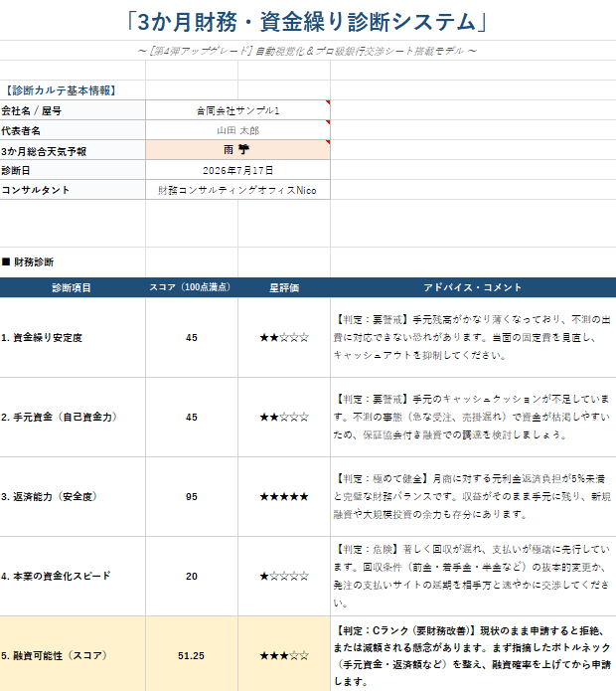Select the comment about 手元残高がかなり薄く
The height and width of the screenshot is (691, 616).
pyautogui.click(x=473, y=338)
